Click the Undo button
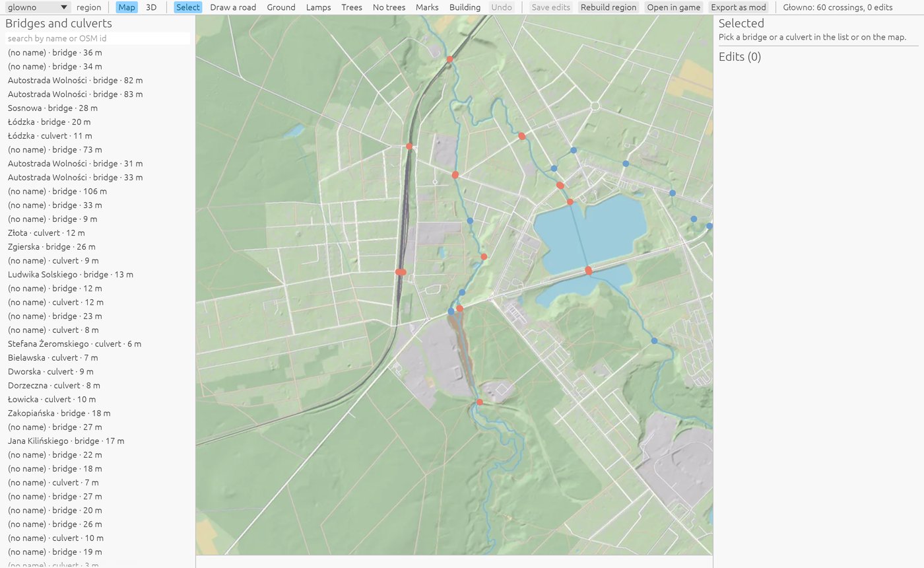The width and height of the screenshot is (924, 568). pyautogui.click(x=502, y=7)
